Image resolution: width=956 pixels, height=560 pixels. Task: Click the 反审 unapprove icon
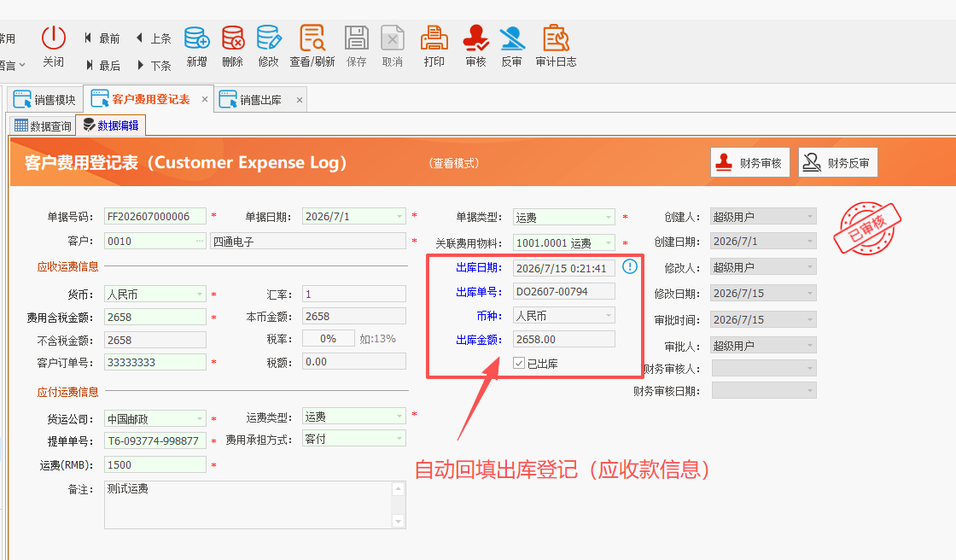(x=511, y=38)
